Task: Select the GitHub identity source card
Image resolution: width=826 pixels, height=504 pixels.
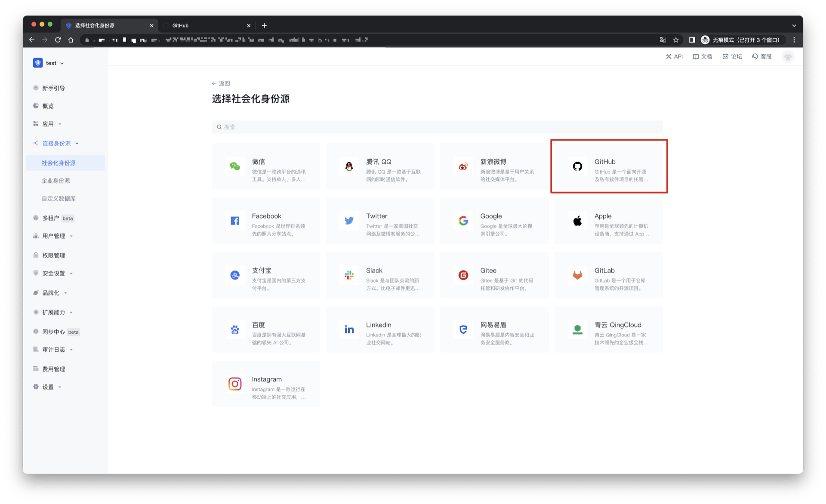Action: pyautogui.click(x=608, y=166)
